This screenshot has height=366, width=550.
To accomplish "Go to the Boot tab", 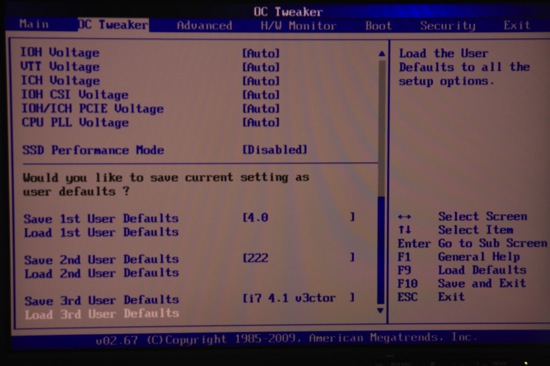I will [x=378, y=26].
